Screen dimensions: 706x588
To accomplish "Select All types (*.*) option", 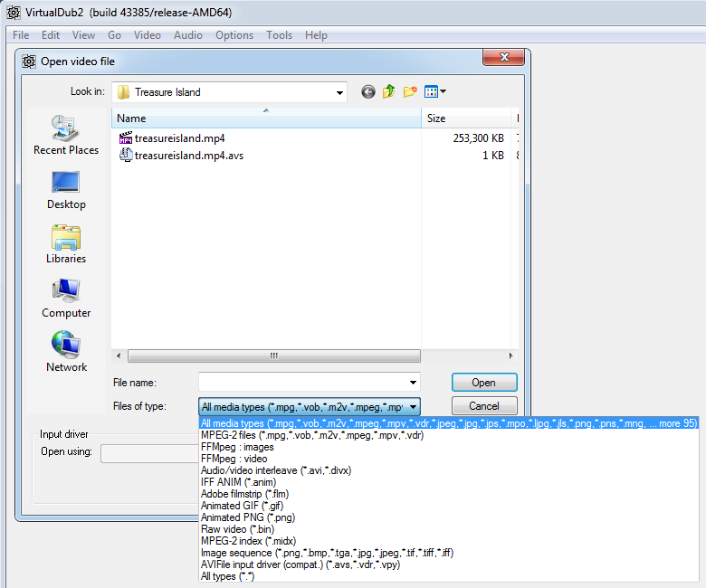I will [449, 576].
